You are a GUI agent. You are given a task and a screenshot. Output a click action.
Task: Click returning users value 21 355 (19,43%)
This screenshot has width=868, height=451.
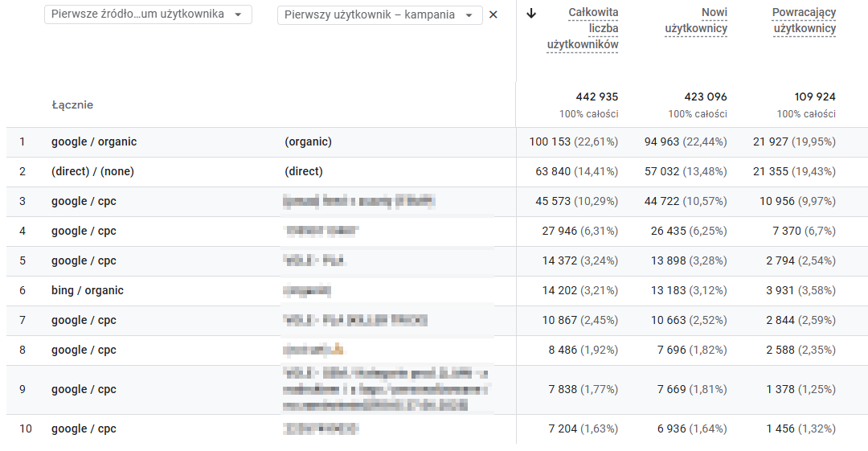click(x=794, y=172)
